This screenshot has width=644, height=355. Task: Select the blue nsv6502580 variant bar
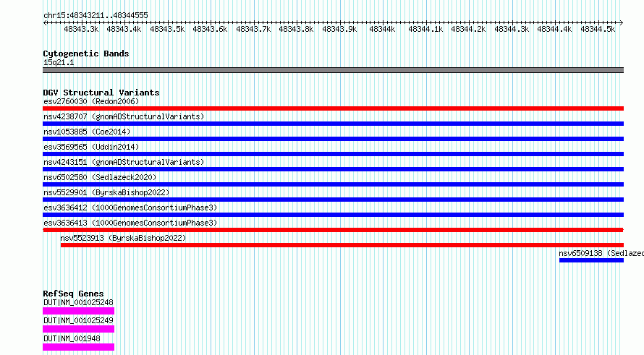click(x=333, y=184)
